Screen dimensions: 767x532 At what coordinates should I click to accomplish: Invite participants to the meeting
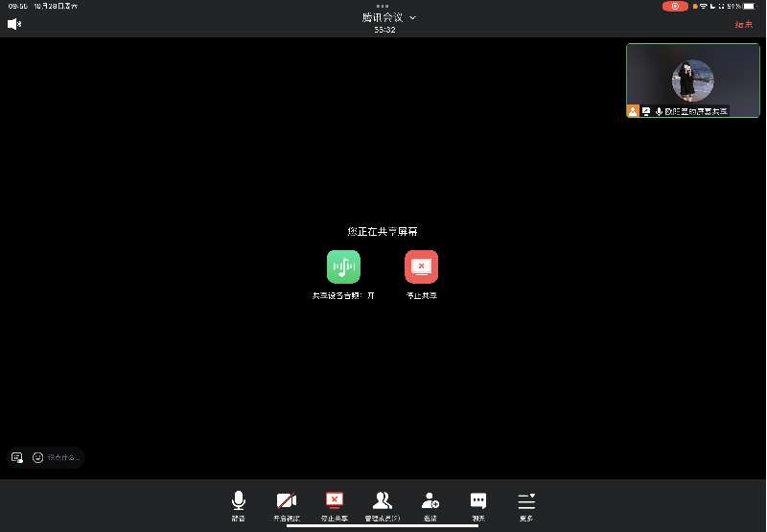[430, 504]
